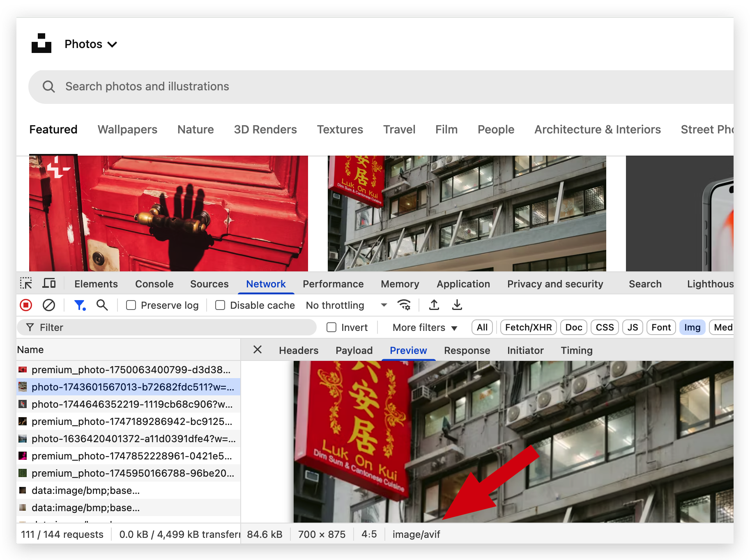Go to the Wallpapers category link
The width and height of the screenshot is (750, 560).
pyautogui.click(x=127, y=130)
